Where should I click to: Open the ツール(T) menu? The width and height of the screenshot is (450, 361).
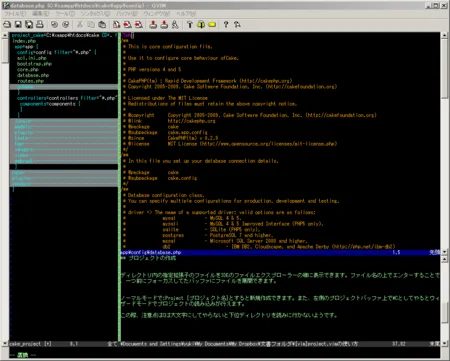[65, 14]
